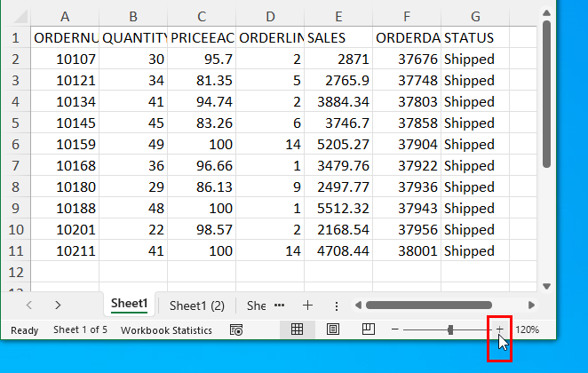Click the 120% zoom level

528,329
